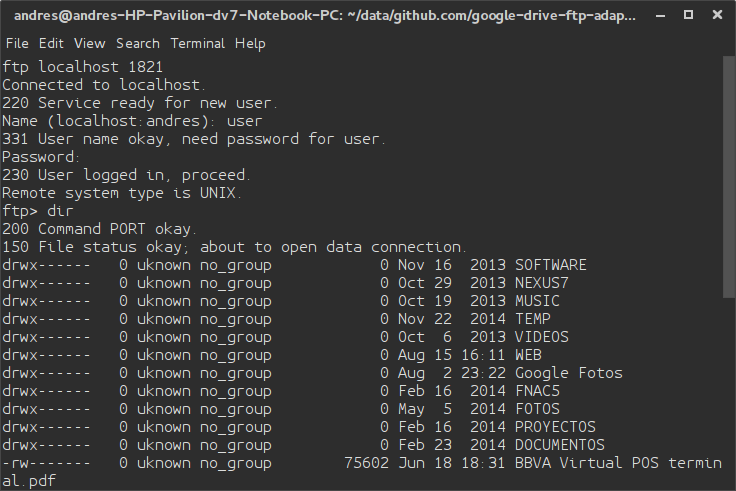Click the vertical scrollbar thumb
Image resolution: width=736 pixels, height=491 pixels.
(729, 176)
